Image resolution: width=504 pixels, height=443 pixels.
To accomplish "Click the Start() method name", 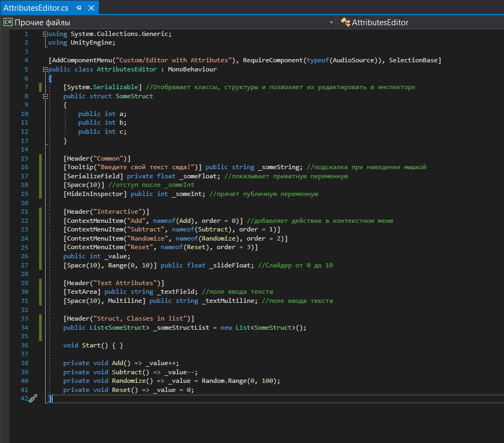I will [x=91, y=345].
